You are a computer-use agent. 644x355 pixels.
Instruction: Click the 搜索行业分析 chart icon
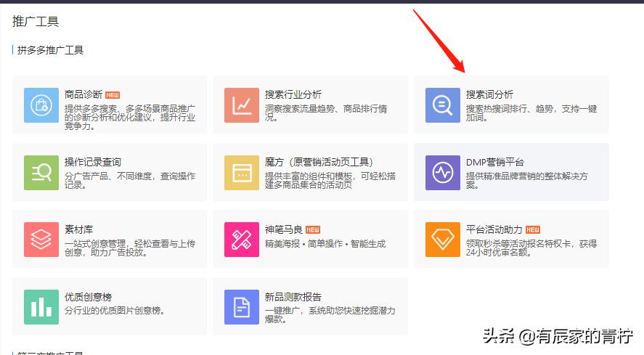point(242,105)
